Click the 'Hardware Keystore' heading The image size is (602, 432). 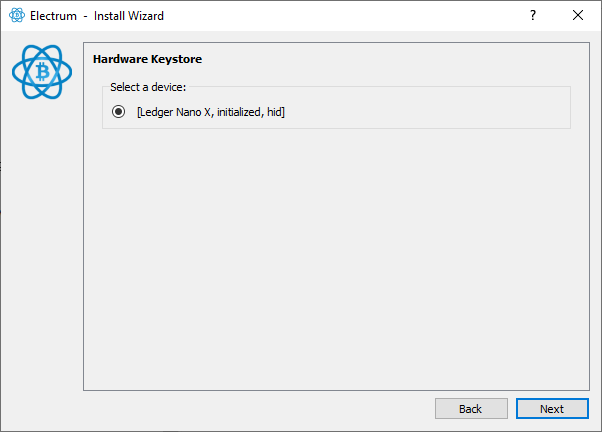(x=147, y=59)
